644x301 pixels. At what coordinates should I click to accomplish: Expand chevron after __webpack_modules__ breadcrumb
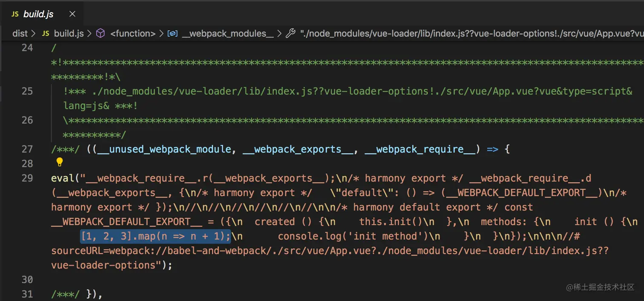[x=279, y=33]
